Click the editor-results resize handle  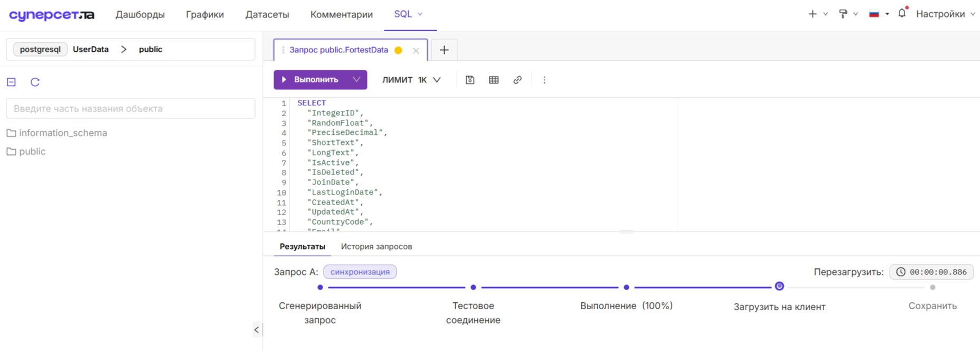click(x=626, y=232)
